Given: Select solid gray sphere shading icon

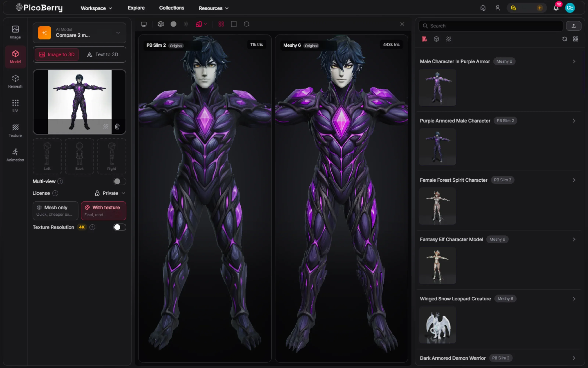Looking at the screenshot, I should [x=173, y=24].
